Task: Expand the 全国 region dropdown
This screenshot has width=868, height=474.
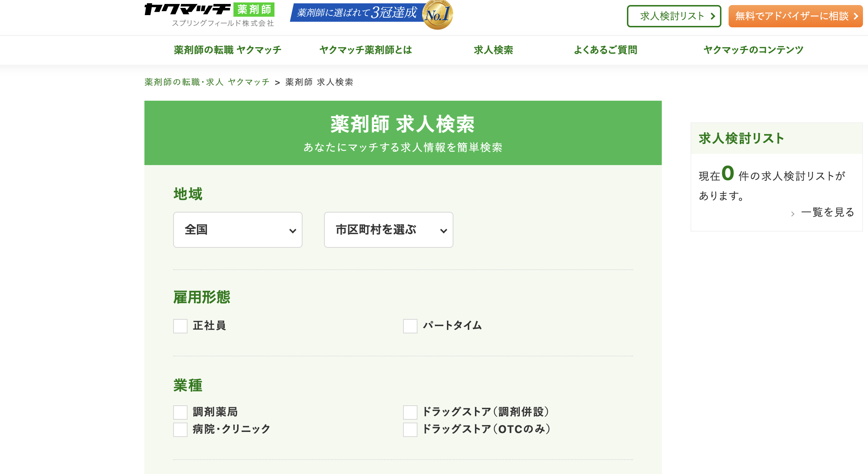Action: [x=238, y=230]
